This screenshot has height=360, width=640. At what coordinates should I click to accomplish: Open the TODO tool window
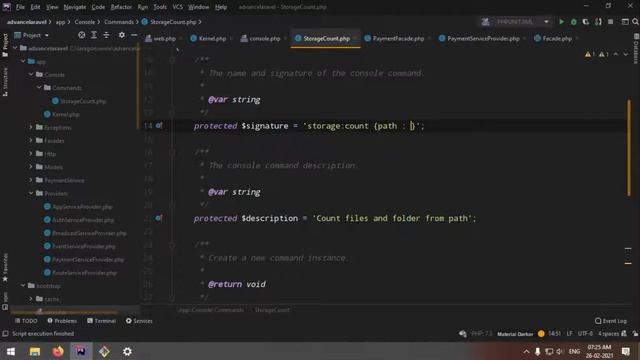coord(26,321)
